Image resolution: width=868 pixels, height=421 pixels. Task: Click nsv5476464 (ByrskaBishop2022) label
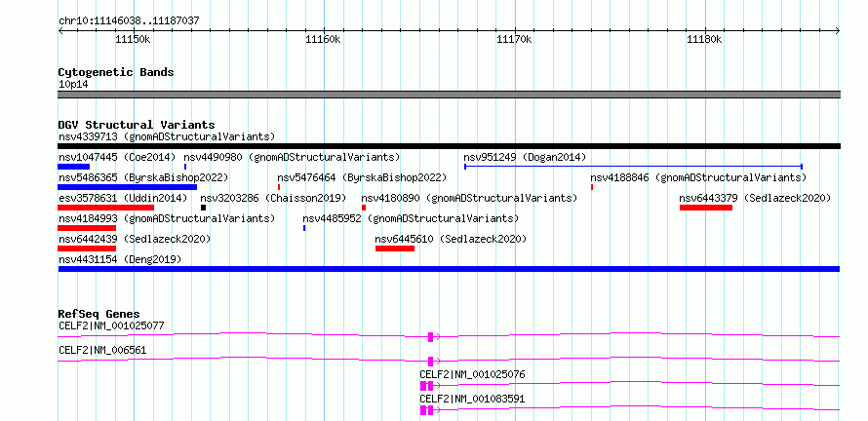362,178
